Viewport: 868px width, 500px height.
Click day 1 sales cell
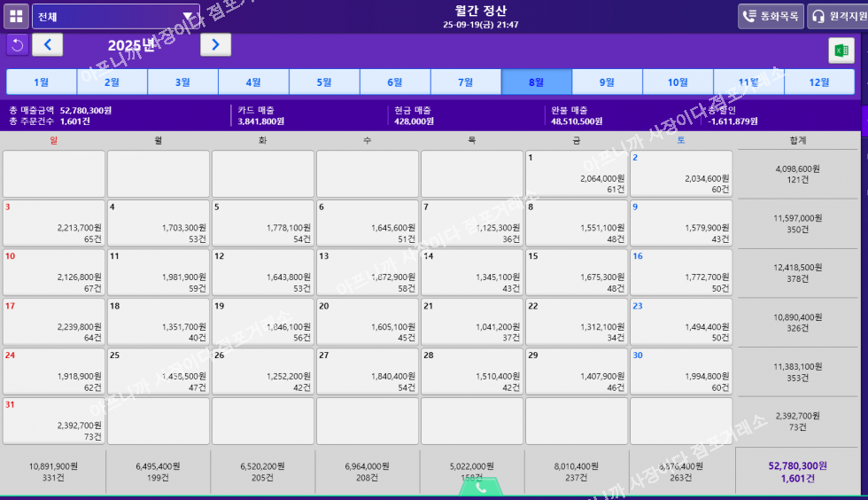point(577,174)
